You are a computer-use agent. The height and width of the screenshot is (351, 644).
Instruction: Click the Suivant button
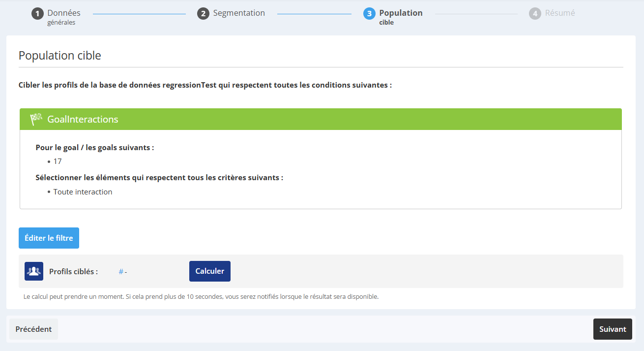pos(613,329)
